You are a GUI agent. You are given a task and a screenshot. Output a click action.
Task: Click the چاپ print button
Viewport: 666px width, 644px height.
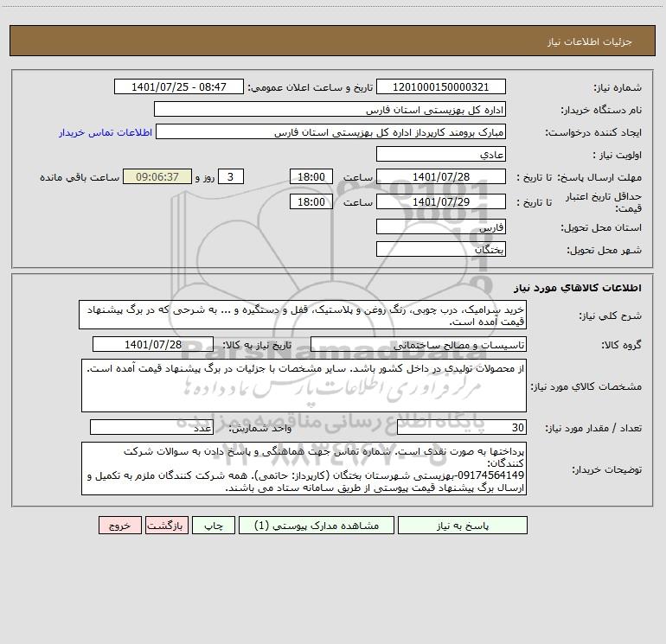(214, 526)
